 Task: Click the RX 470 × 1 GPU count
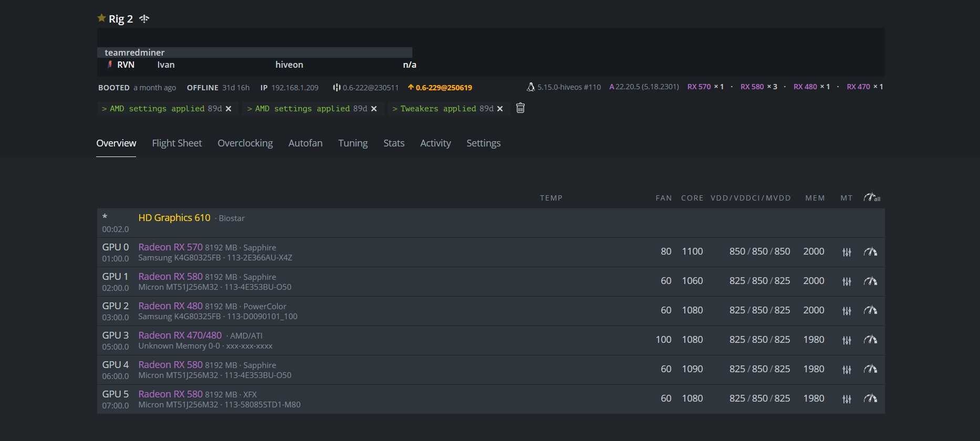pyautogui.click(x=865, y=87)
